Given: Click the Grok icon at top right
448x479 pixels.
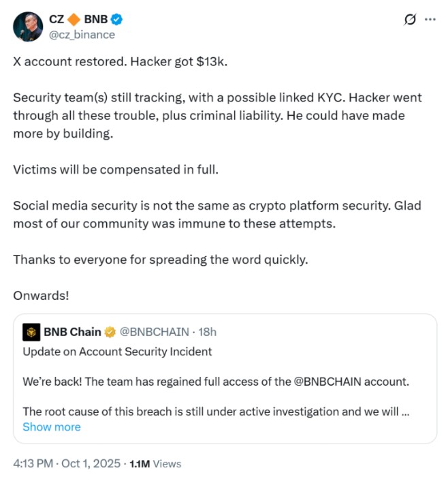Looking at the screenshot, I should tap(410, 20).
